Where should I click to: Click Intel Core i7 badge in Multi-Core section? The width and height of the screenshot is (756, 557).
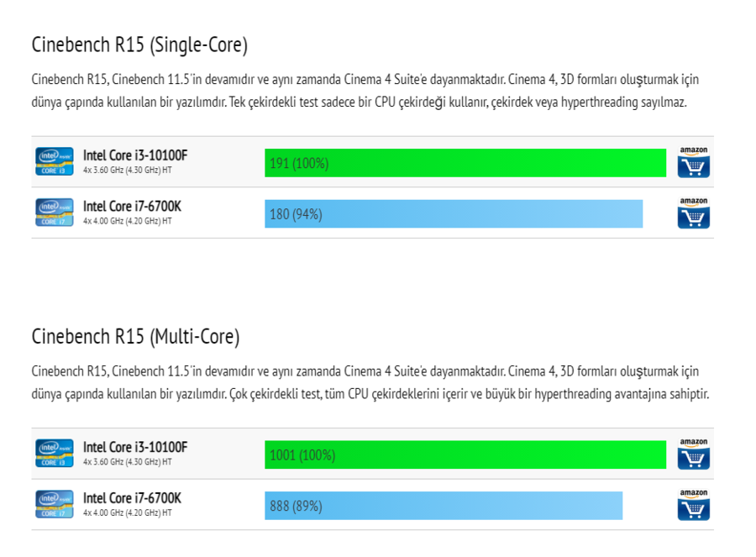tap(53, 504)
